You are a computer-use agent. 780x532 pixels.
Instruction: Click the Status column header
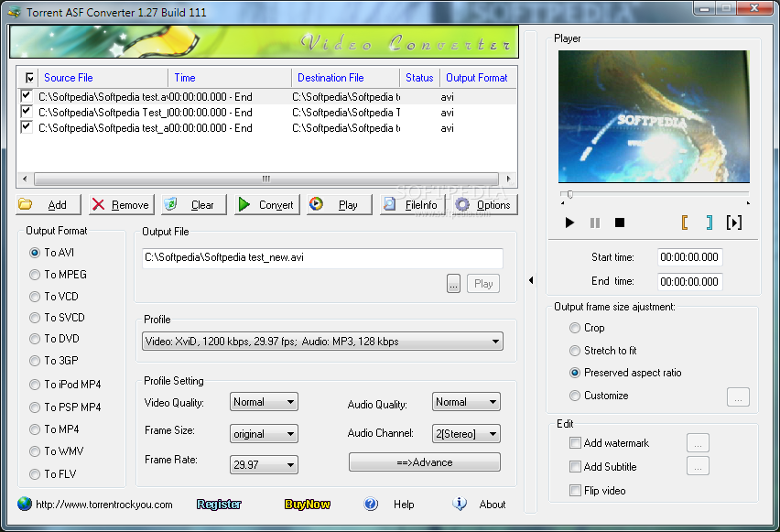(x=419, y=78)
